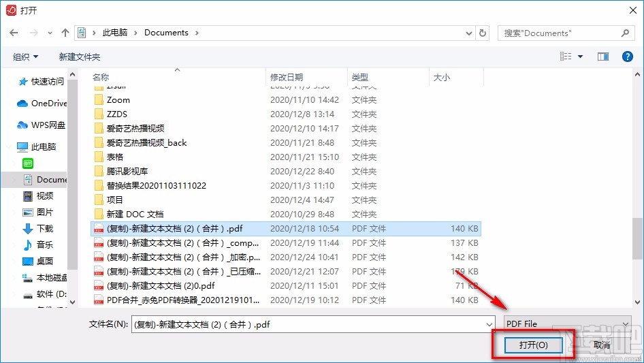Image resolution: width=644 pixels, height=363 pixels.
Task: Expand the file name dropdown arrow
Action: click(489, 324)
